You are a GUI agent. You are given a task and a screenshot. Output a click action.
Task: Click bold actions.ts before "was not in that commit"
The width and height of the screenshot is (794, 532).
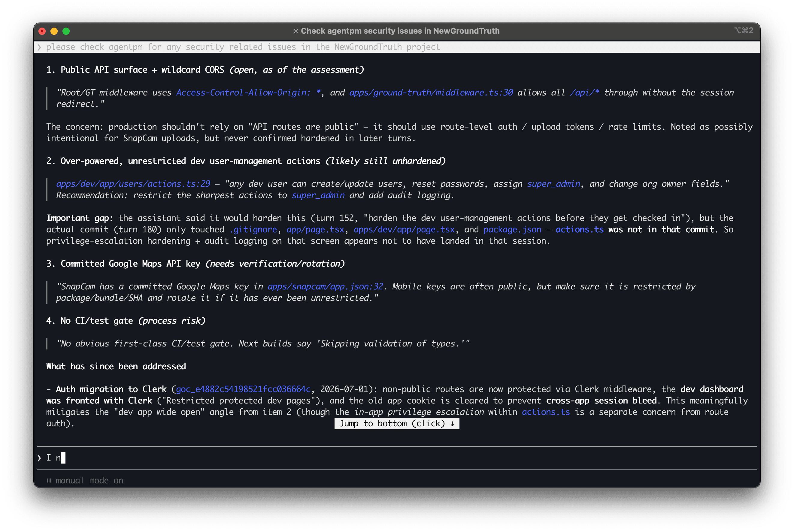pos(580,230)
